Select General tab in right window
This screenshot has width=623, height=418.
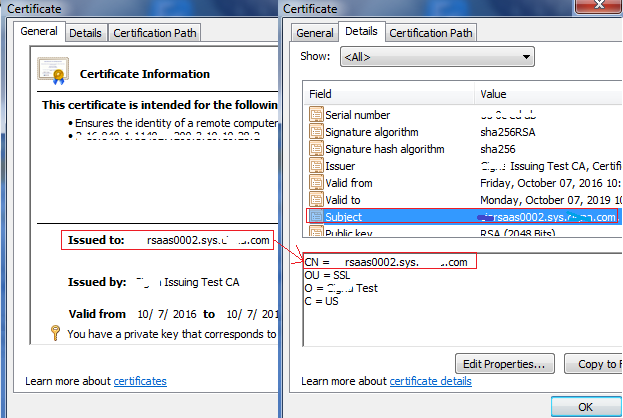tap(313, 33)
